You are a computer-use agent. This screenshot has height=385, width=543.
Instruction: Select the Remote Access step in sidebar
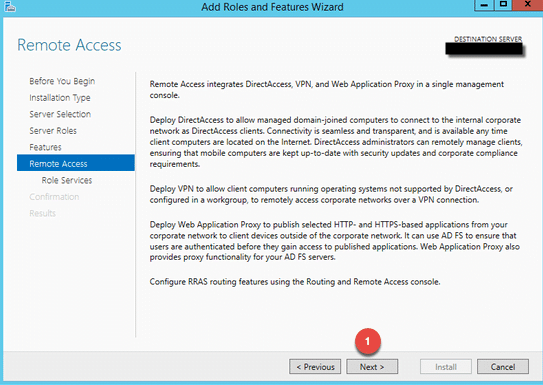(x=76, y=163)
